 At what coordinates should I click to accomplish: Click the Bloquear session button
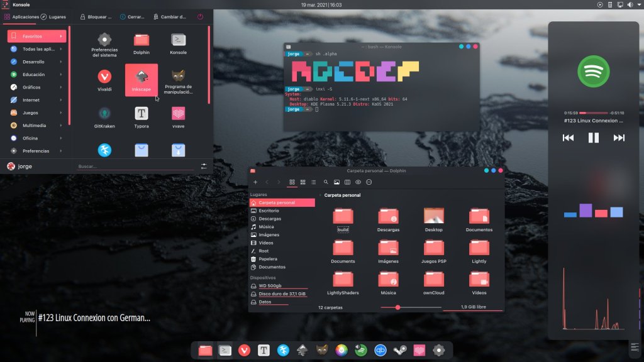[x=96, y=17]
